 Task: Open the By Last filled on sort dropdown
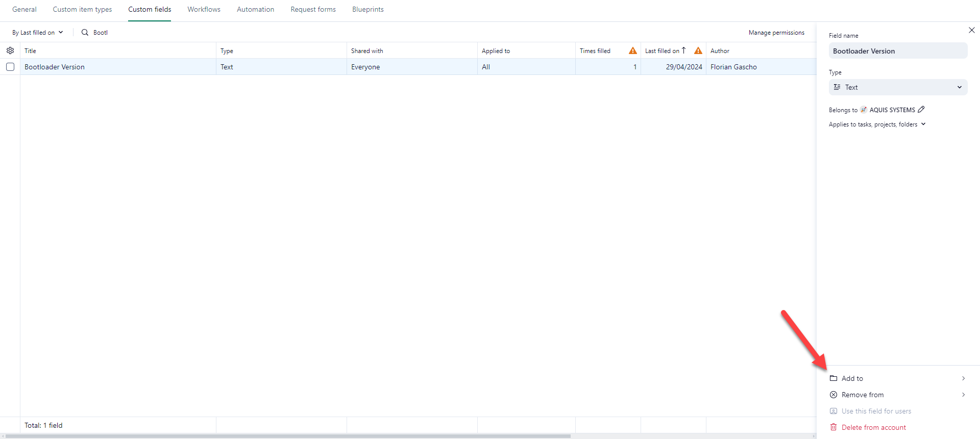(37, 32)
